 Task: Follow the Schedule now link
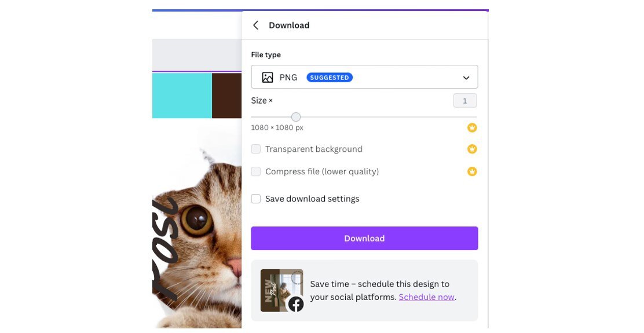tap(426, 297)
